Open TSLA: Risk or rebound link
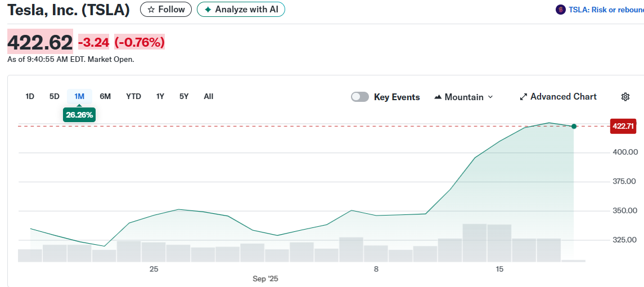Screen dimensions: 644x287 click(606, 10)
